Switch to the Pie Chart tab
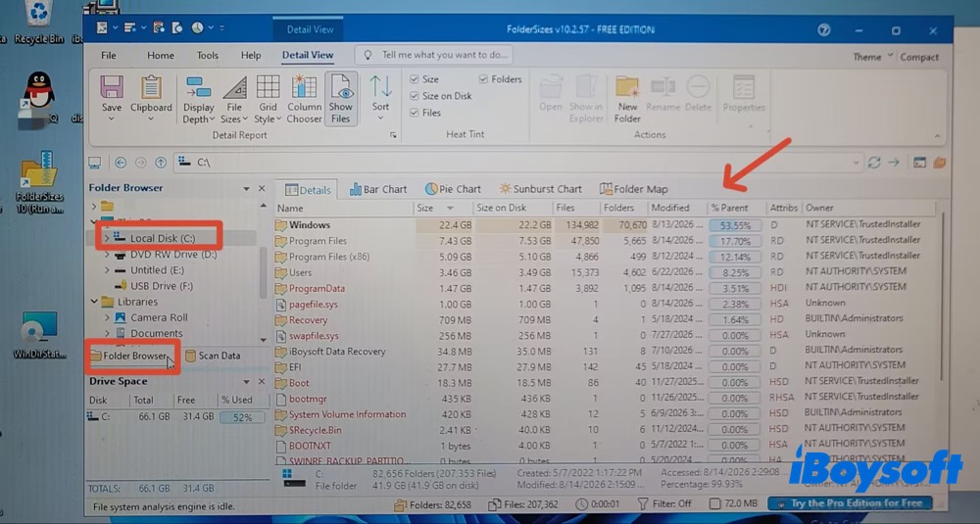 [x=453, y=189]
